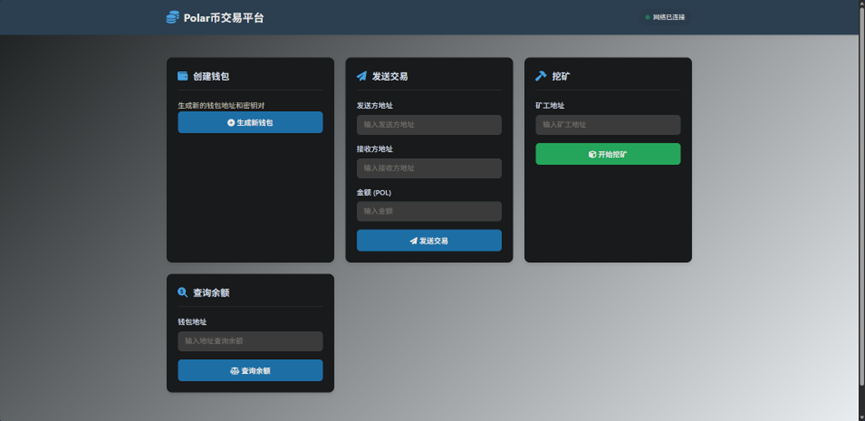Click the wallet icon beside 创建钱包
This screenshot has height=421, width=865.
(183, 76)
